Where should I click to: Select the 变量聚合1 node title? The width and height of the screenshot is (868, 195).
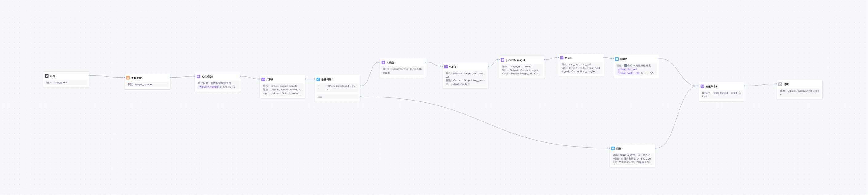tap(711, 86)
